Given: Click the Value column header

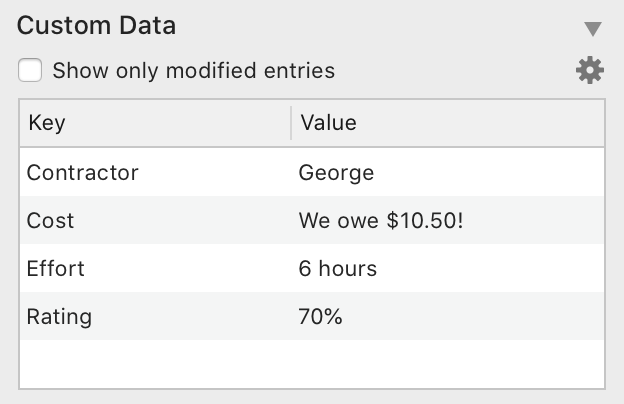Looking at the screenshot, I should tap(329, 123).
